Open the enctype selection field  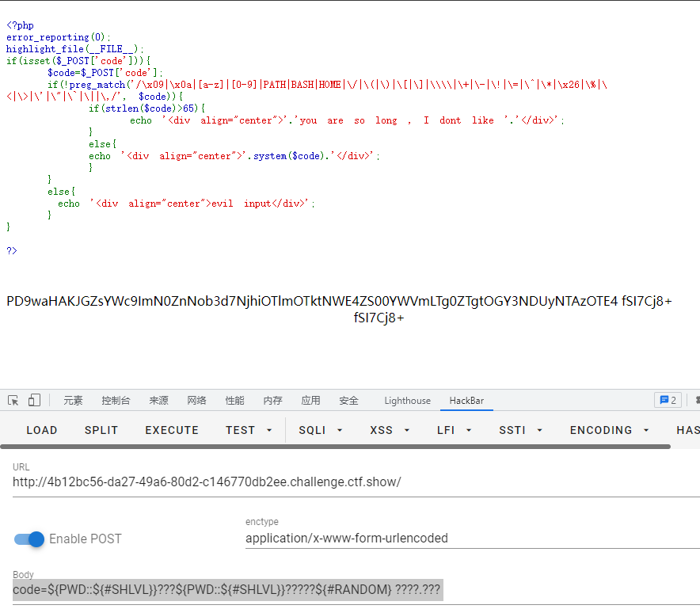click(472, 538)
